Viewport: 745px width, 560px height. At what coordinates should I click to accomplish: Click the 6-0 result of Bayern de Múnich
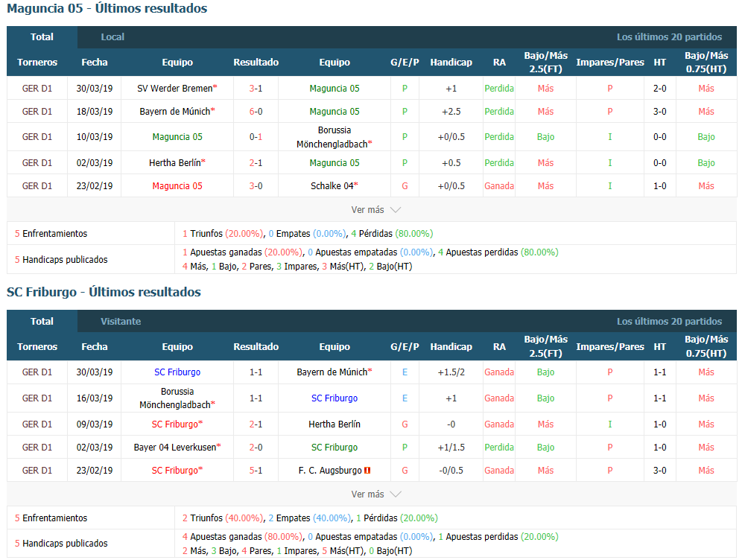click(x=256, y=112)
